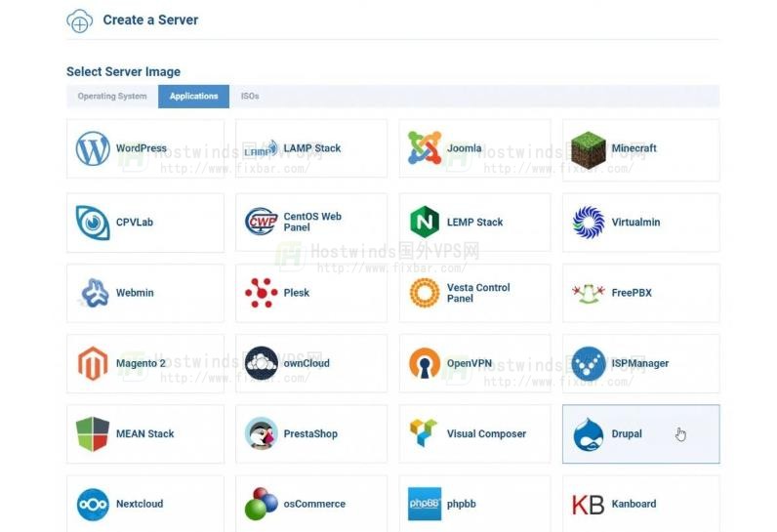The width and height of the screenshot is (777, 532).
Task: Click the CPVLab eye icon
Action: pyautogui.click(x=93, y=223)
